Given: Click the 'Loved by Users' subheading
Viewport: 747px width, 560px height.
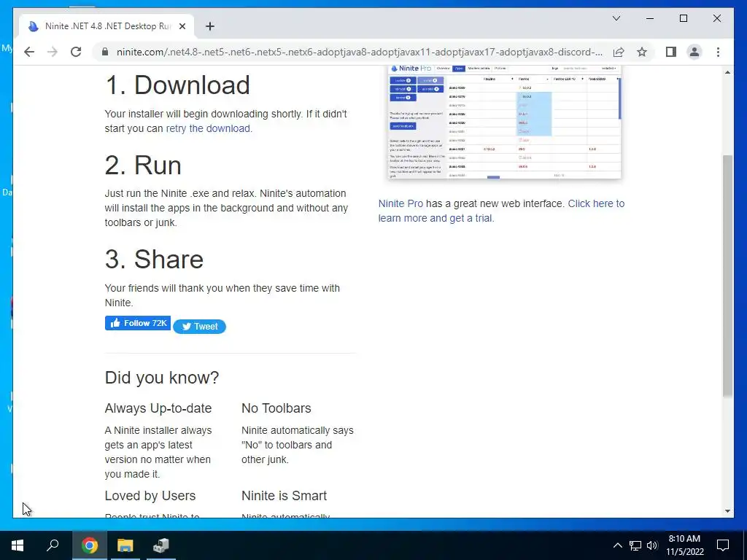Looking at the screenshot, I should tap(150, 496).
